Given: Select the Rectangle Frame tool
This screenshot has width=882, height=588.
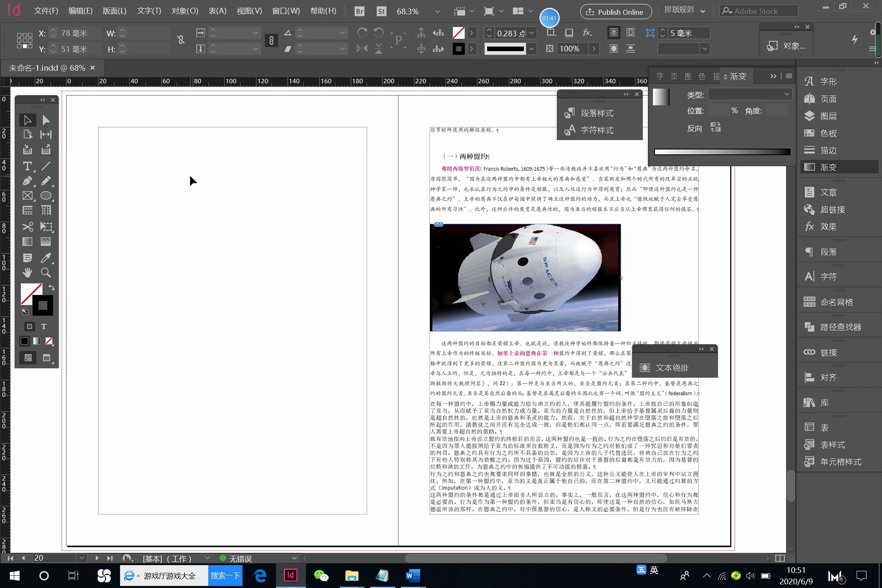Looking at the screenshot, I should tap(27, 196).
